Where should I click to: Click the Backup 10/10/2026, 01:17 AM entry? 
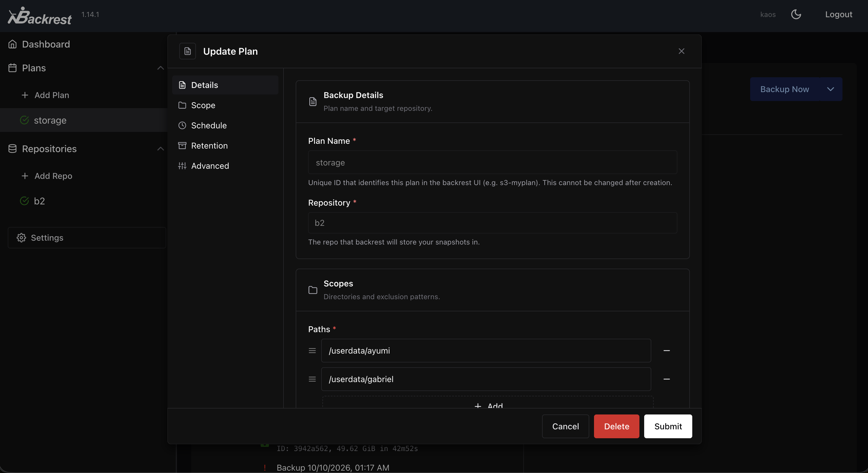pos(332,468)
